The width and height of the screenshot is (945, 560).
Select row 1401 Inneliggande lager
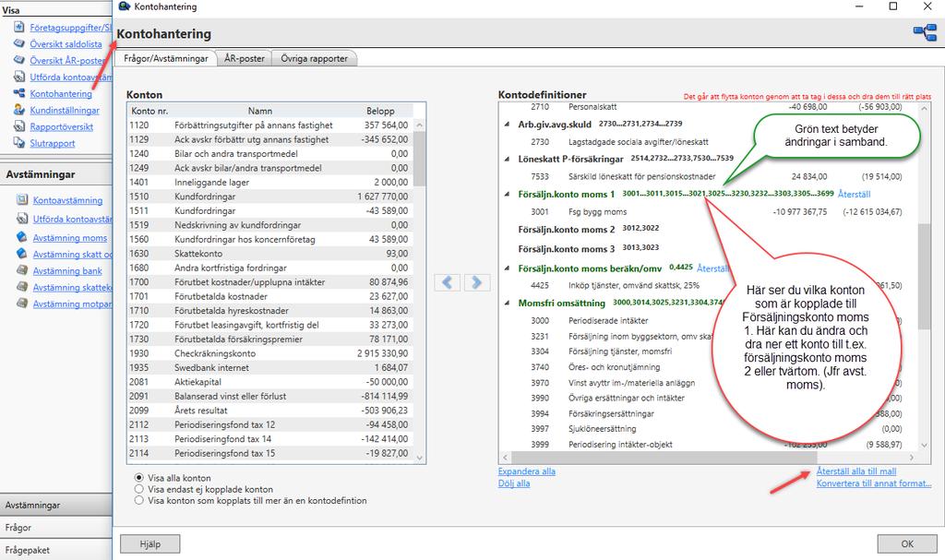(x=270, y=182)
